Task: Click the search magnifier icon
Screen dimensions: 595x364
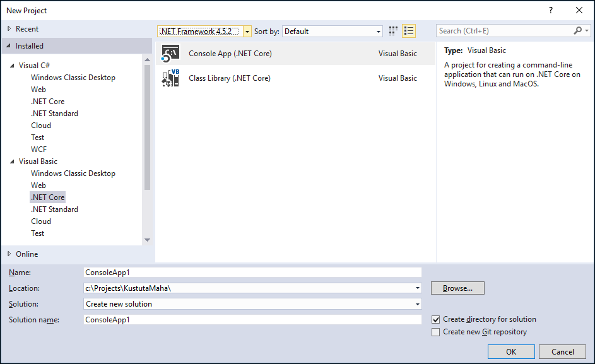Action: (x=577, y=31)
